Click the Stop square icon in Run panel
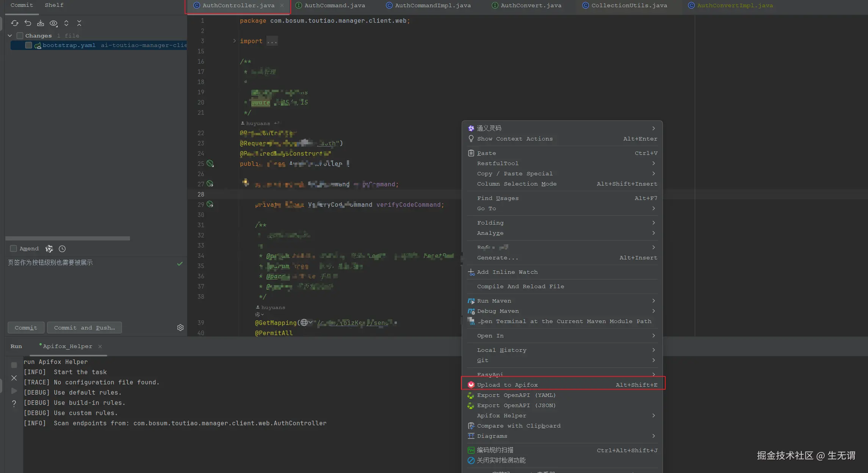Viewport: 868px width, 473px height. [14, 365]
